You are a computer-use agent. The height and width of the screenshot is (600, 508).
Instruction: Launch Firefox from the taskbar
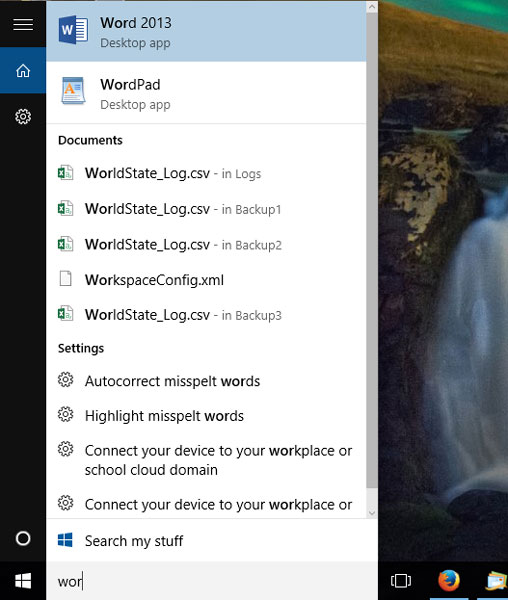(x=449, y=580)
